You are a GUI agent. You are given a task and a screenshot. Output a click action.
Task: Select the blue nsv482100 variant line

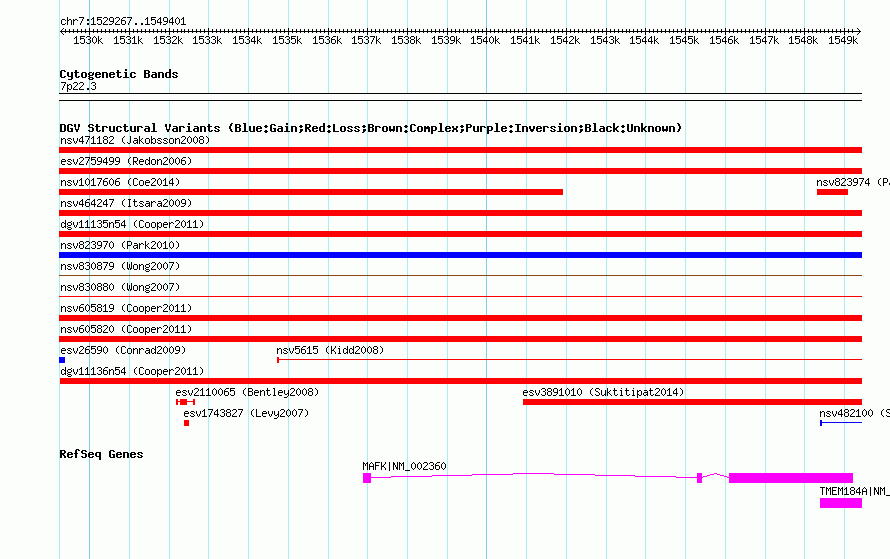[x=841, y=423]
